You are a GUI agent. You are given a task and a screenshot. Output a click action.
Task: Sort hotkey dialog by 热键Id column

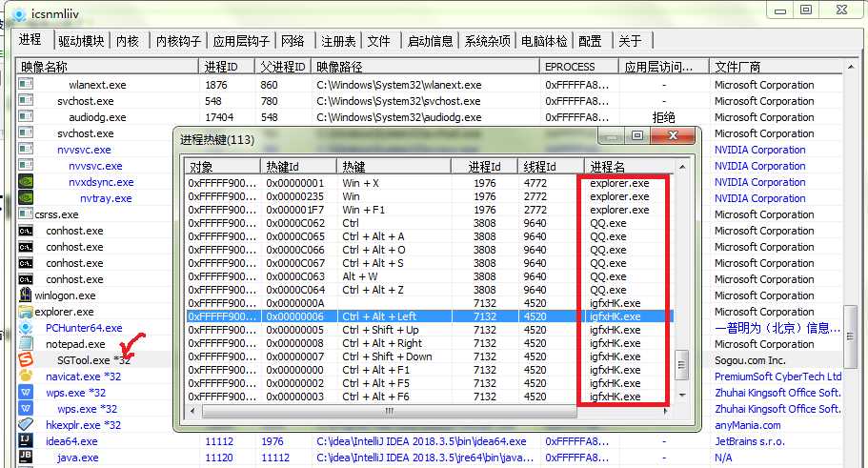click(x=298, y=166)
